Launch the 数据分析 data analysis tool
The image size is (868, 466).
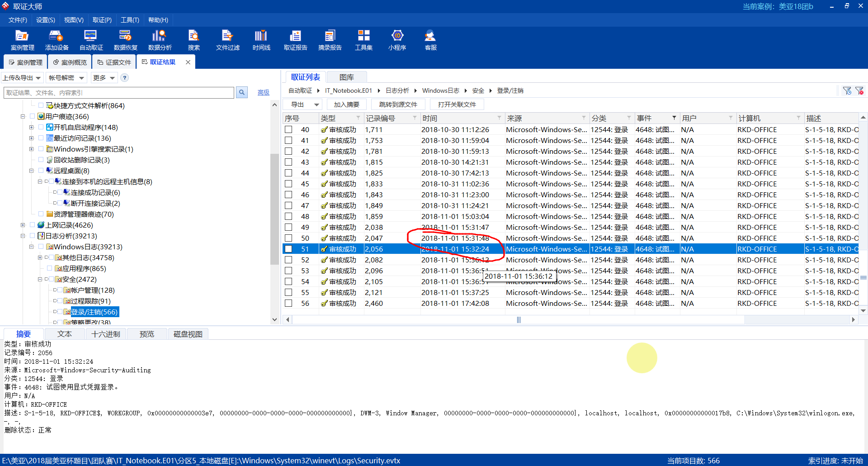pos(160,40)
